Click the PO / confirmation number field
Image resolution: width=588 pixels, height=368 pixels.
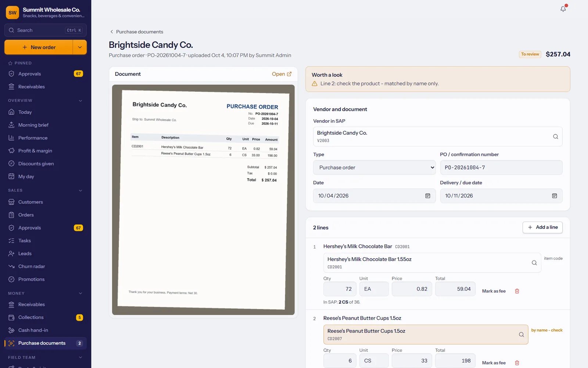[x=501, y=167]
